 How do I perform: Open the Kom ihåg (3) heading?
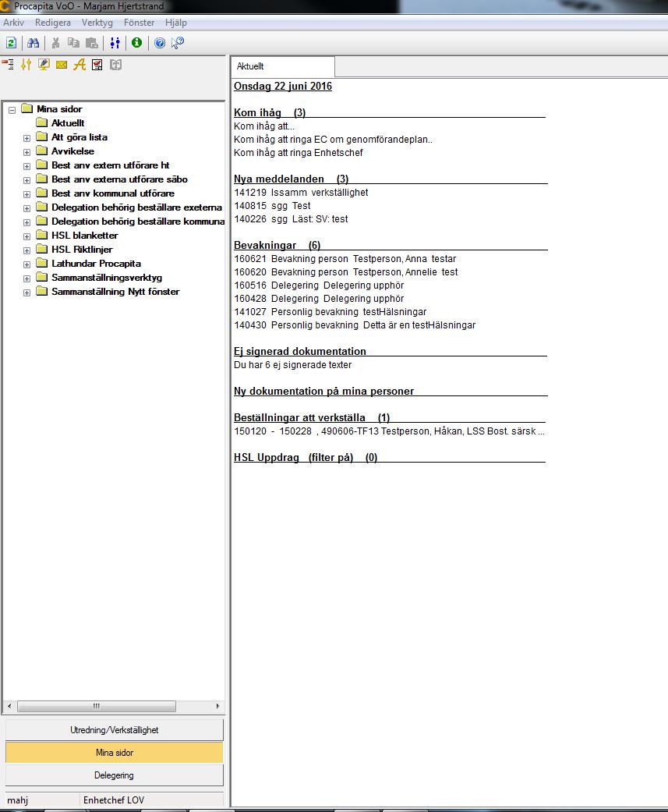click(270, 112)
